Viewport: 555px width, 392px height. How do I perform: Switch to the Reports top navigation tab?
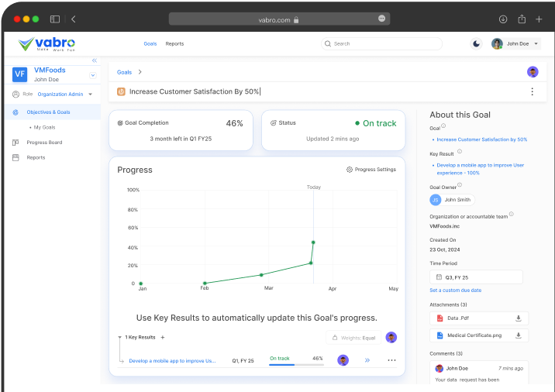point(174,43)
